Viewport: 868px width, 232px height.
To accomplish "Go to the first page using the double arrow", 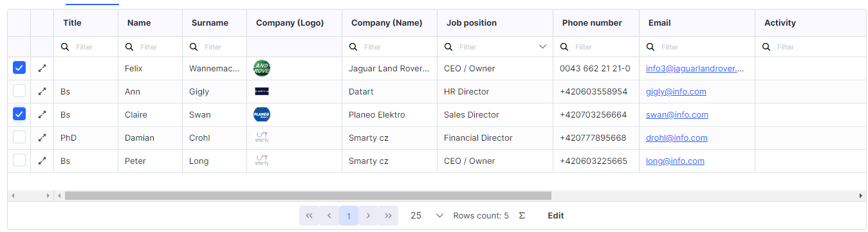I will 309,215.
